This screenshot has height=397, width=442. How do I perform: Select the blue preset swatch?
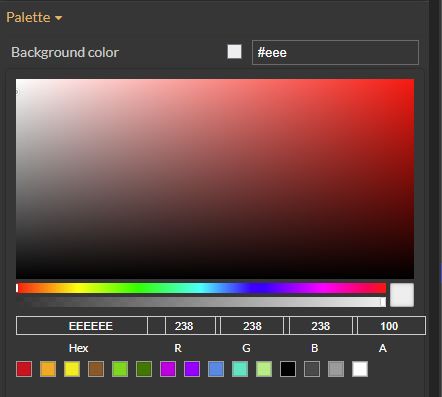pos(216,369)
